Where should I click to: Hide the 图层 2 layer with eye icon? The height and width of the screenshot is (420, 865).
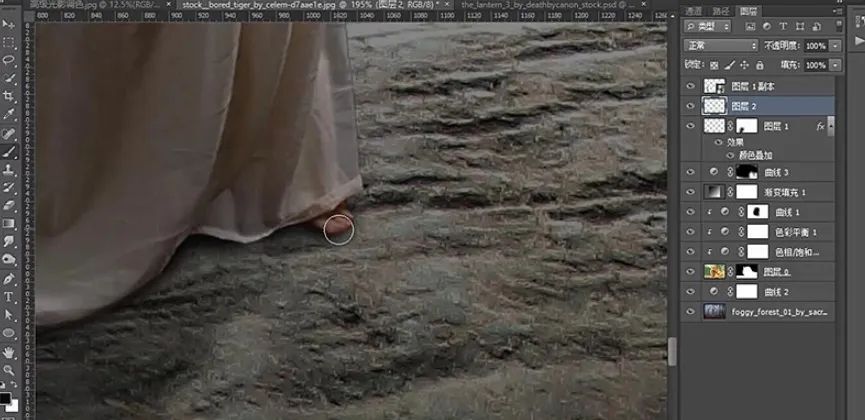[x=690, y=105]
